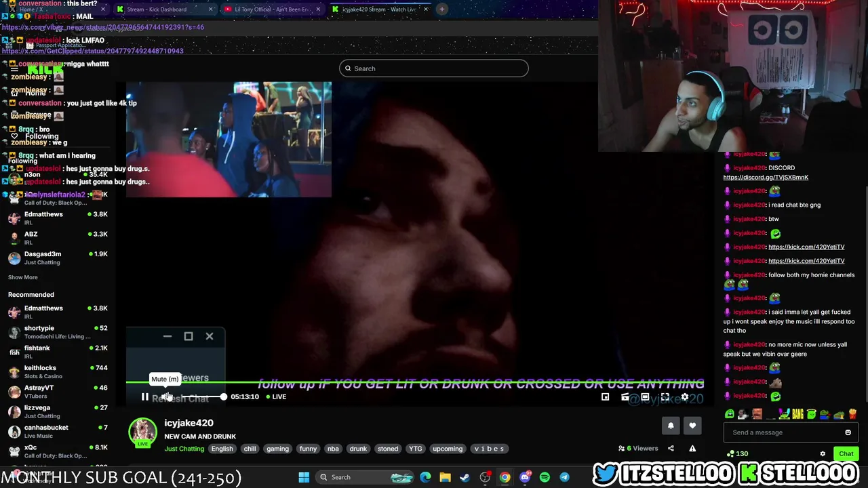This screenshot has width=868, height=488.
Task: Open chat settings gear icon
Action: [x=823, y=454]
